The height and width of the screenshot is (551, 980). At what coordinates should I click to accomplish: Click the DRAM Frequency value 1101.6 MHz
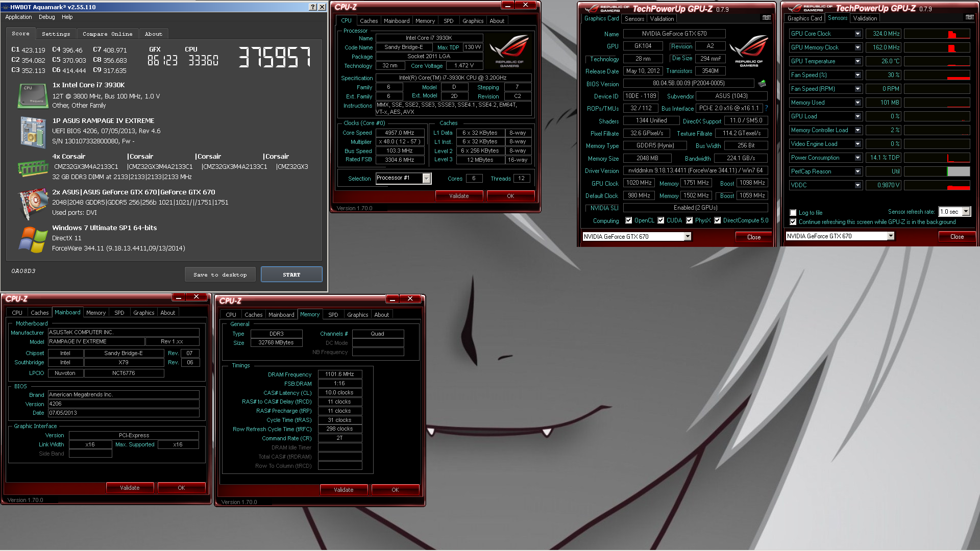[339, 374]
